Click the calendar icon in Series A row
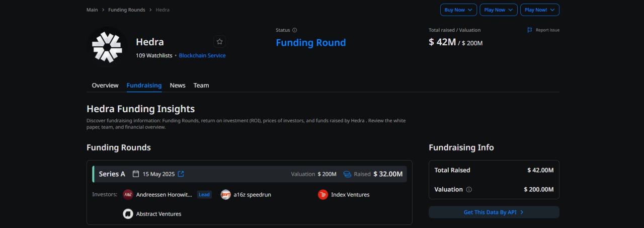The image size is (644, 228). coord(136,174)
